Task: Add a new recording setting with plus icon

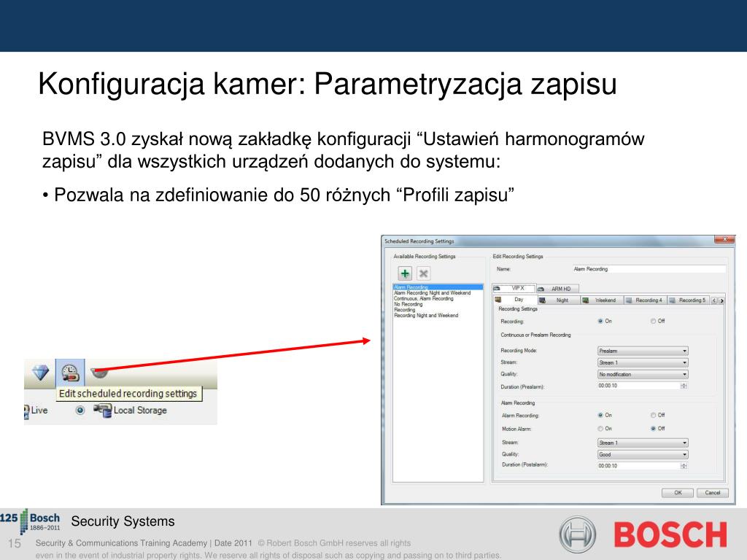Action: click(405, 273)
